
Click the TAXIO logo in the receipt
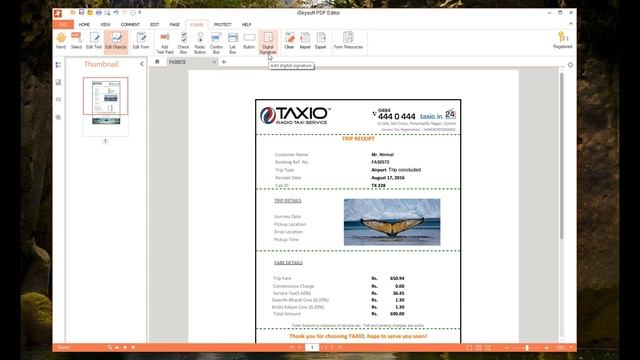click(295, 116)
